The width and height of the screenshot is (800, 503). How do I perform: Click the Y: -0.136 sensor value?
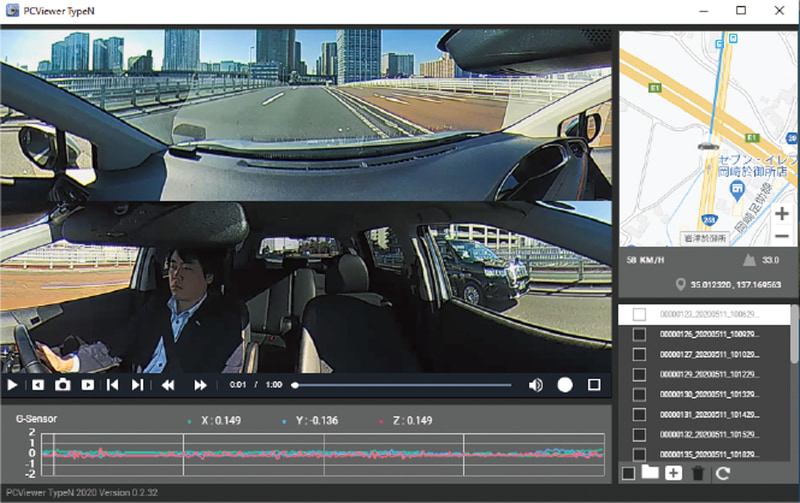316,421
